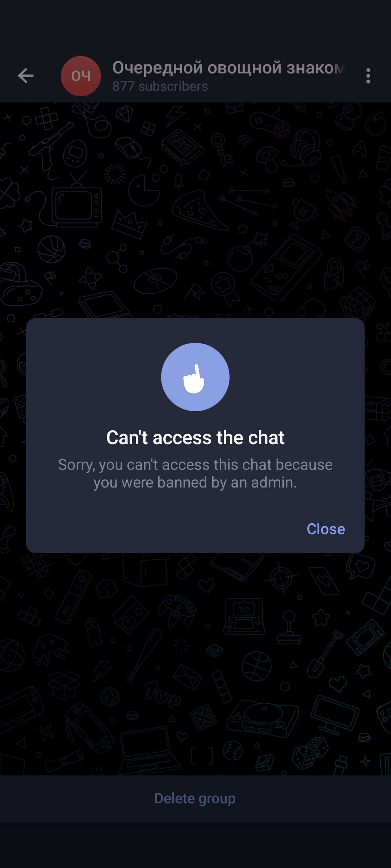Close the access denied dialog
This screenshot has width=391, height=868.
tap(326, 529)
